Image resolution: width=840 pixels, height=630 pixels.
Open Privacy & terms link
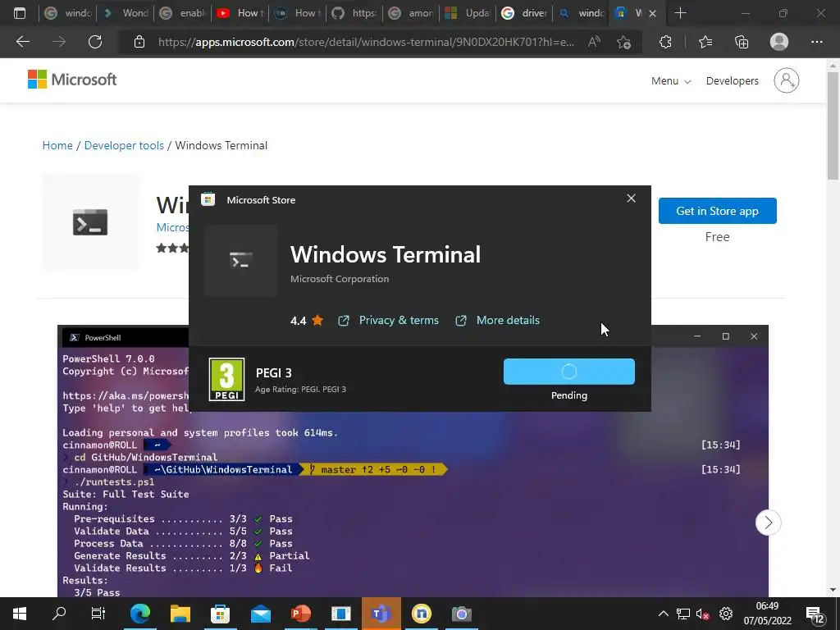[x=399, y=321]
